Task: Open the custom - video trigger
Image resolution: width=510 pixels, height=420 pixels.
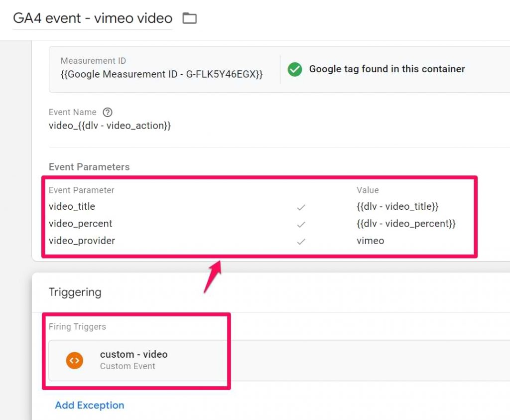Action: pos(133,354)
